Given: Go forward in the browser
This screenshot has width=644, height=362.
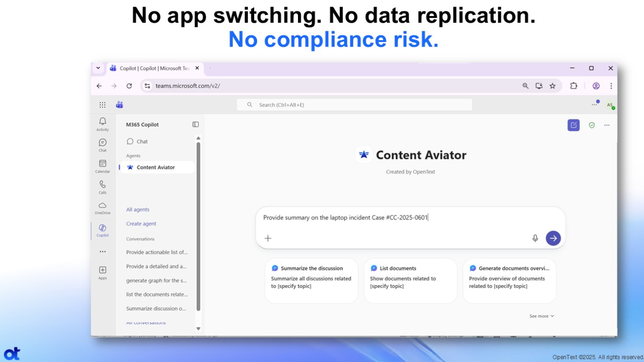Looking at the screenshot, I should pos(114,86).
